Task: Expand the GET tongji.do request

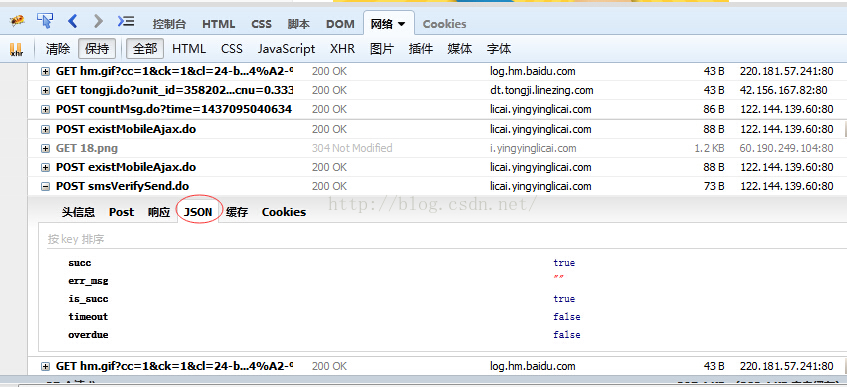Action: (45, 90)
